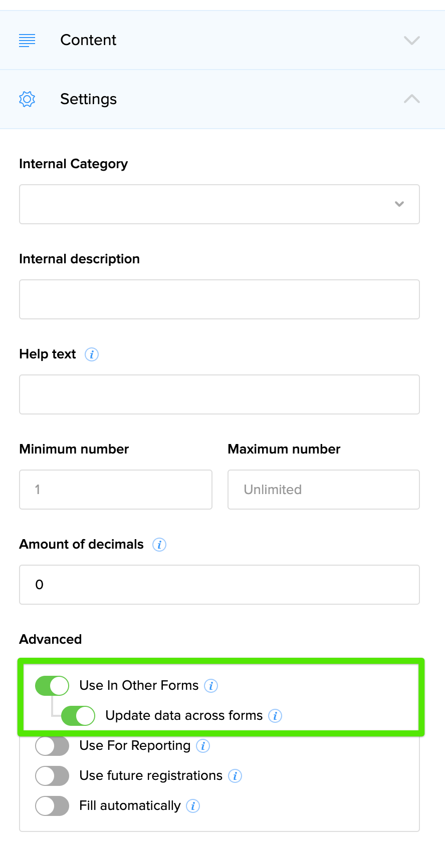Viewport: 445px width, 868px height.
Task: Click info icon beside Use In Other Forms
Action: [x=211, y=686]
